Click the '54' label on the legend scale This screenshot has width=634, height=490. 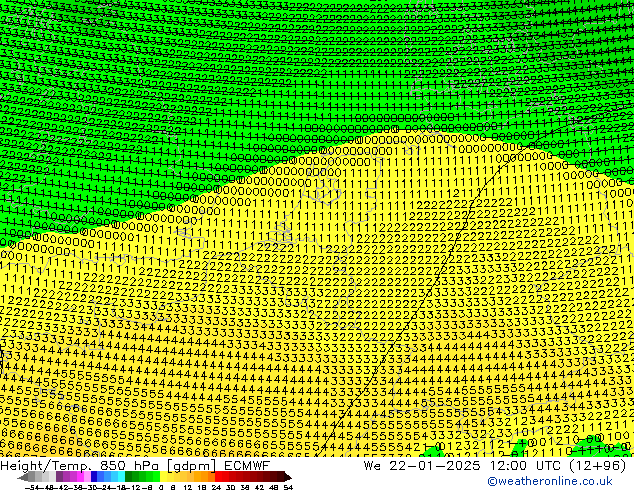click(x=288, y=488)
